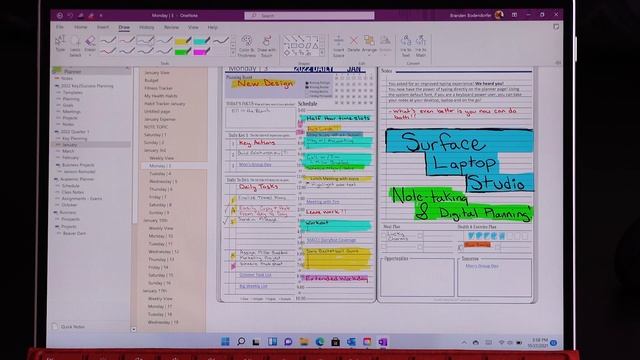640x360 pixels.
Task: Open File Explorer from the taskbar
Action: coord(304,342)
